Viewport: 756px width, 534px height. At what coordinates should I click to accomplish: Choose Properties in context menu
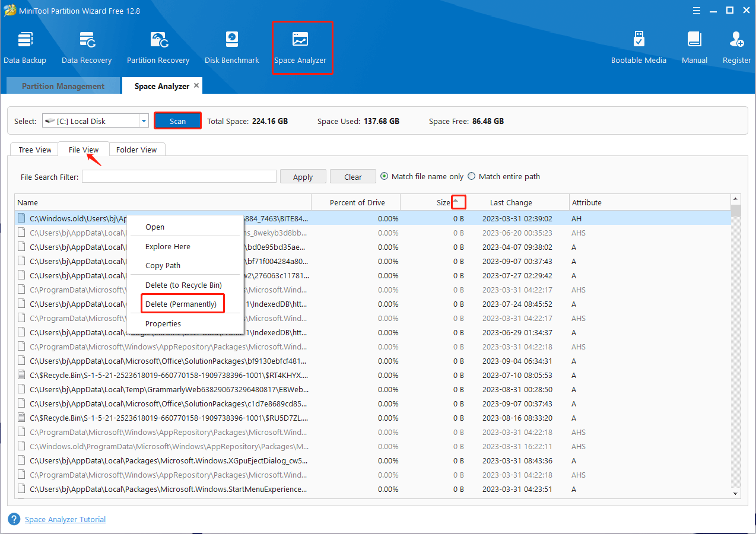185,323
